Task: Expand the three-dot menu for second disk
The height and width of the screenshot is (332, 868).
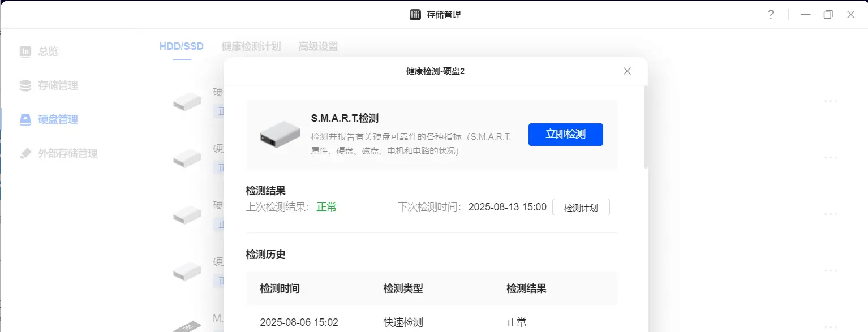Action: click(830, 158)
